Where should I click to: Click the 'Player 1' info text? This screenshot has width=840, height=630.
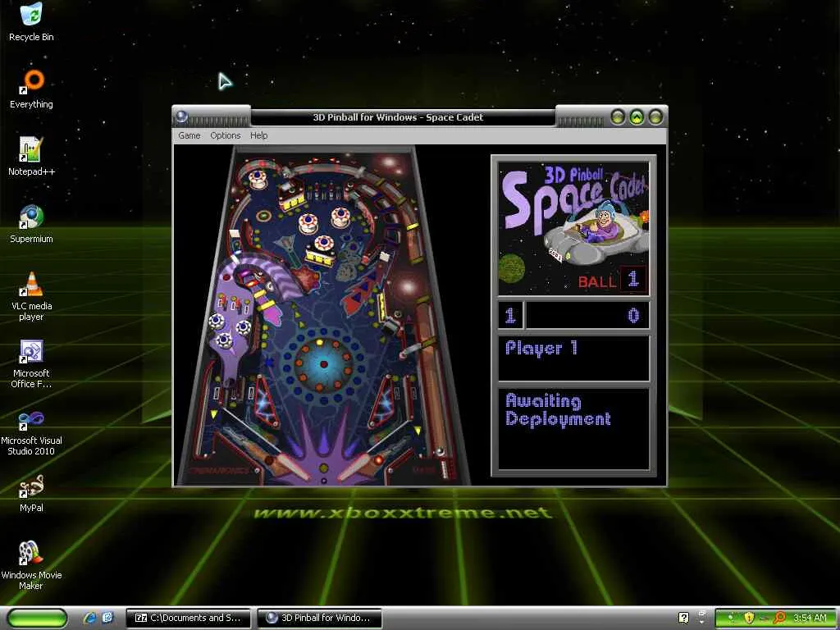click(x=541, y=348)
